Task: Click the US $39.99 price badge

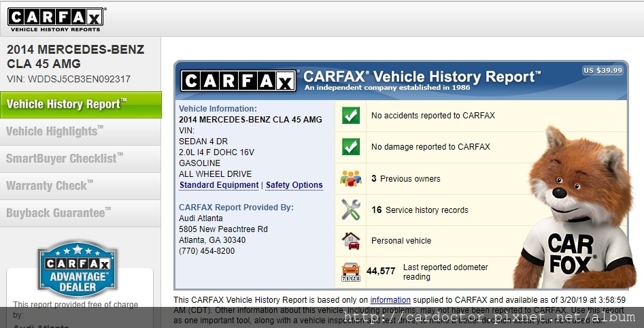Action: coord(603,70)
